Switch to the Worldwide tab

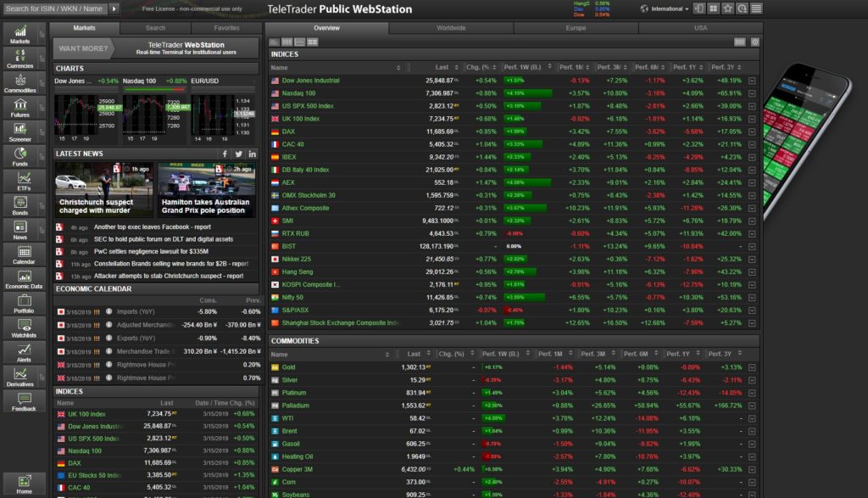point(451,28)
